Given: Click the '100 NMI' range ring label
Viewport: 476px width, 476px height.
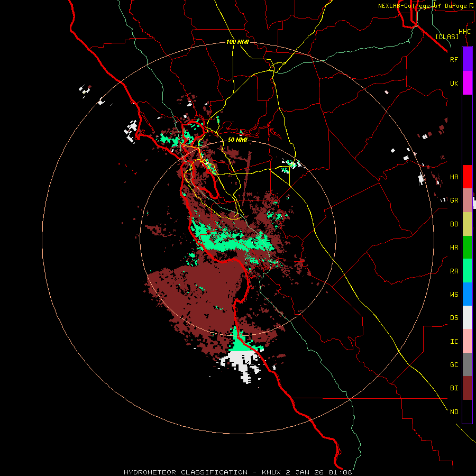Looking at the screenshot, I should coord(237,42).
